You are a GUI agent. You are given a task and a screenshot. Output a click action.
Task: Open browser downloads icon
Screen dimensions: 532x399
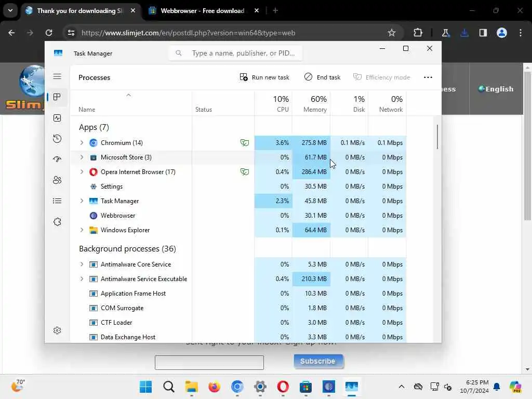pos(464,33)
